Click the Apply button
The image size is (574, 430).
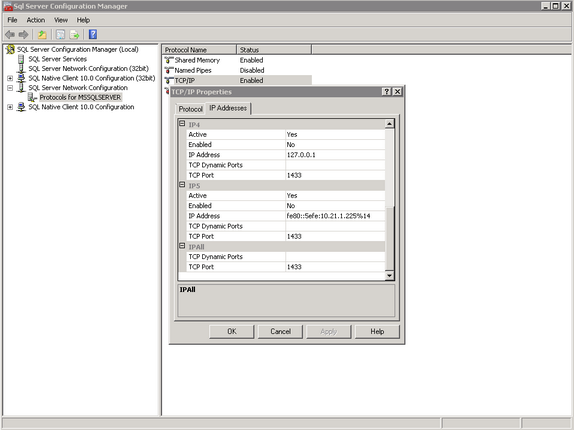(x=329, y=332)
